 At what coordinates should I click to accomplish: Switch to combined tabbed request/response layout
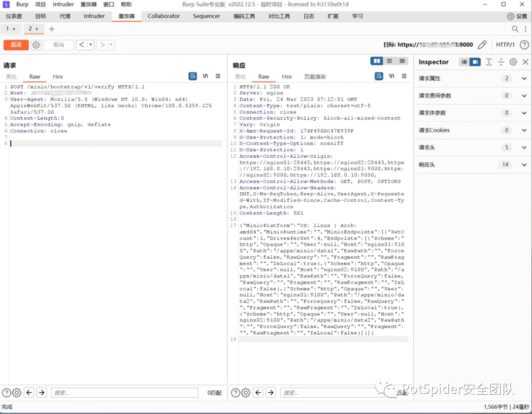pos(402,61)
